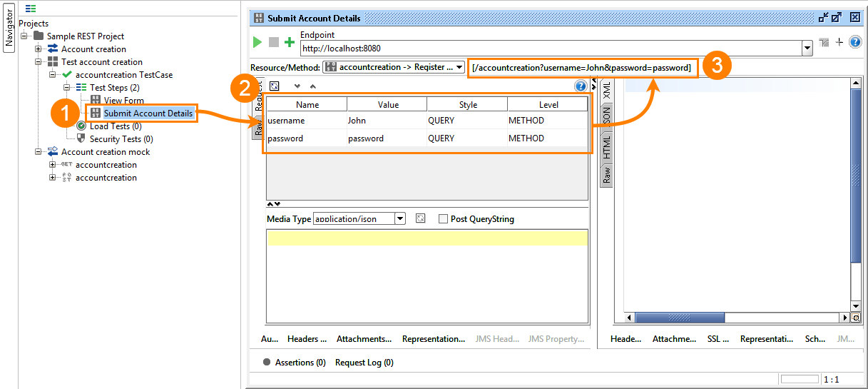This screenshot has width=868, height=389.
Task: Click the REST icon beside View Form
Action: 96,100
